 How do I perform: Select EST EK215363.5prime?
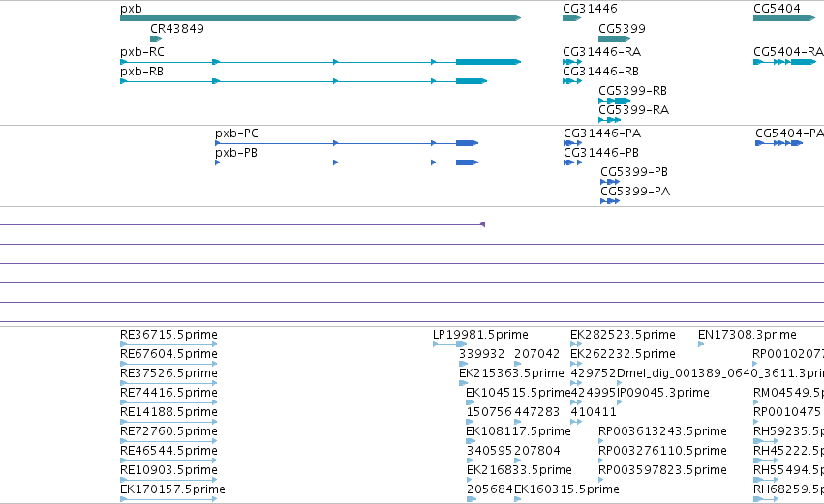(463, 383)
